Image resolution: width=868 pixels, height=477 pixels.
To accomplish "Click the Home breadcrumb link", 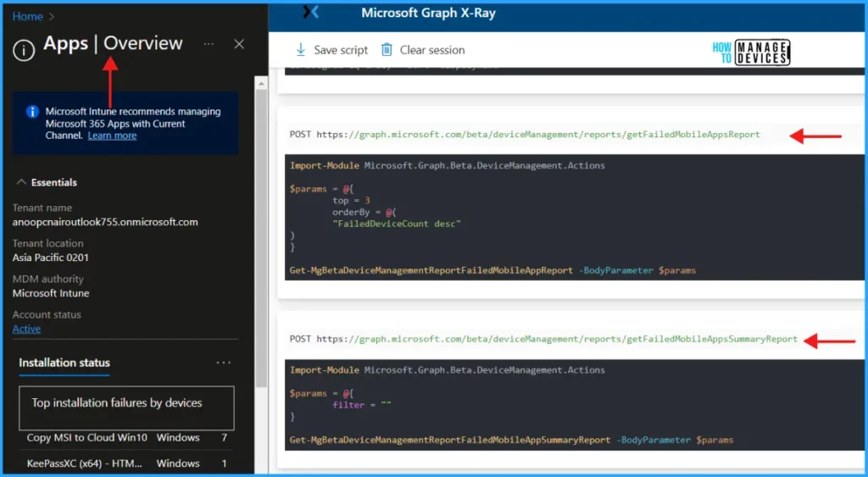I will [28, 17].
